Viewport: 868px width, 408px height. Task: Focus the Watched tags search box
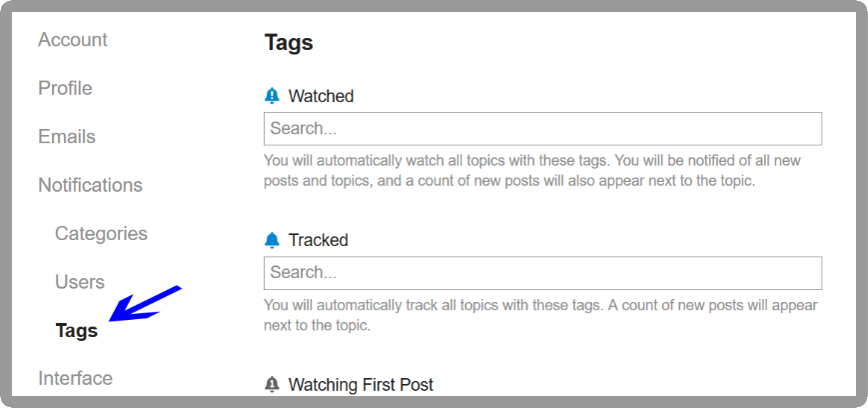coord(542,129)
